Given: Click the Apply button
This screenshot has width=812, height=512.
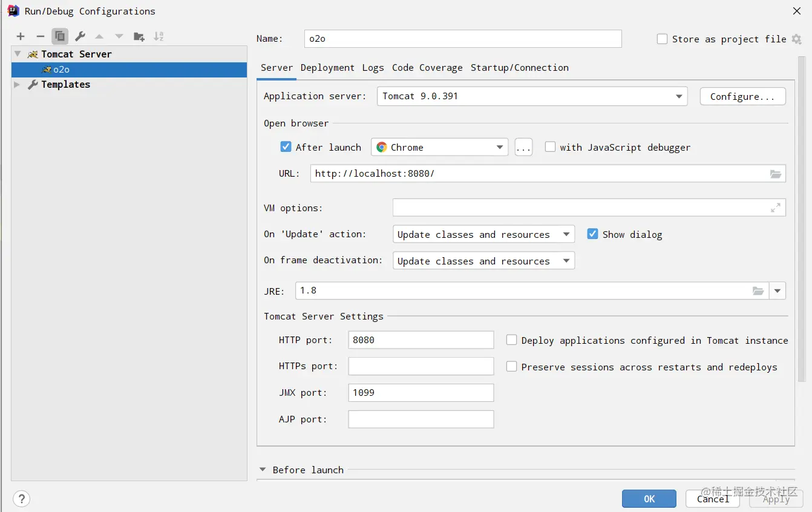Looking at the screenshot, I should click(x=776, y=499).
